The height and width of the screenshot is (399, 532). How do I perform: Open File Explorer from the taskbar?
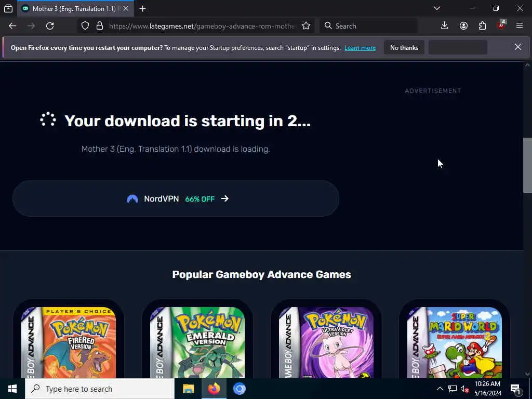coord(188,389)
